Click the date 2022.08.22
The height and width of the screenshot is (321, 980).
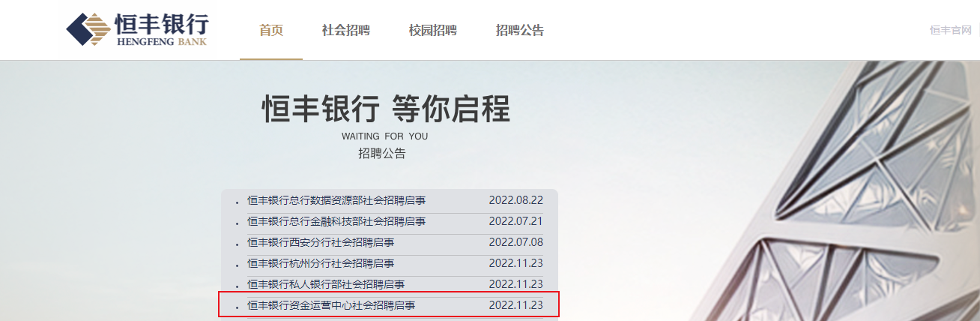pyautogui.click(x=516, y=200)
